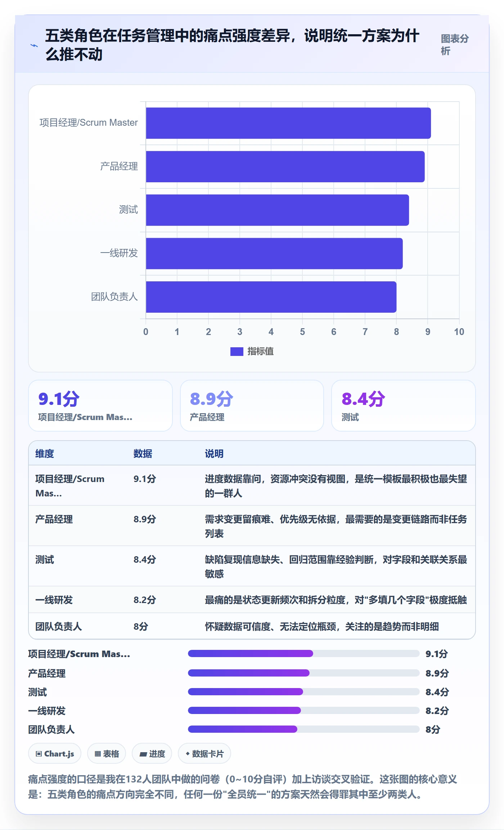Select the 8.2分 cell in the table
The image size is (504, 830).
tap(145, 600)
